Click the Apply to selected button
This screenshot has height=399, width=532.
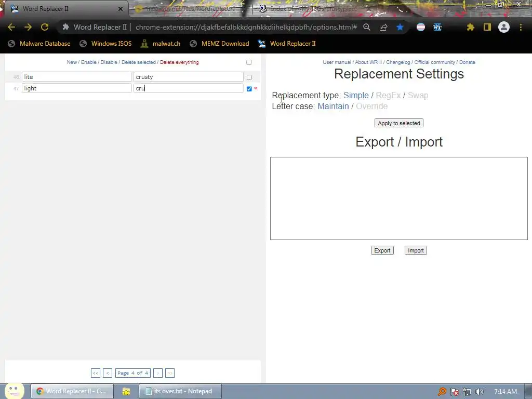399,123
